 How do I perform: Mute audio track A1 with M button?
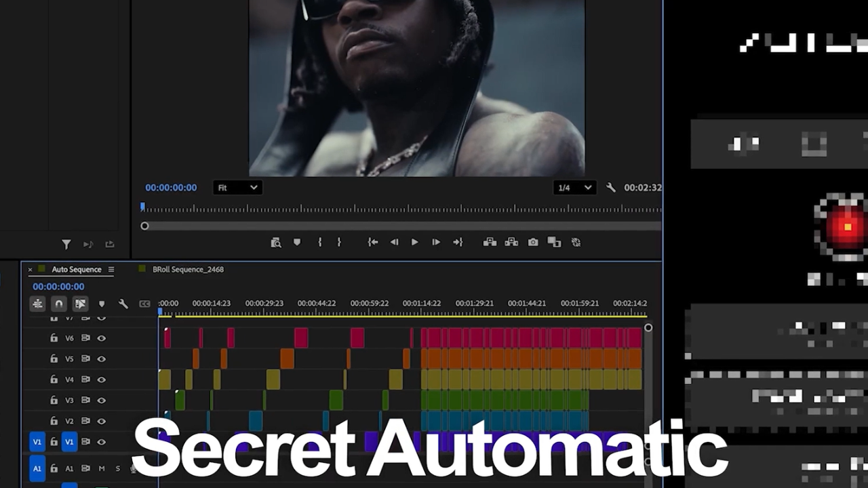pos(102,468)
